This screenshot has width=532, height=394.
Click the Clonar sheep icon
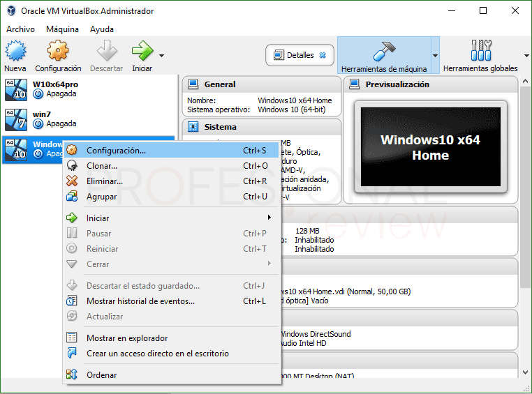pyautogui.click(x=72, y=166)
